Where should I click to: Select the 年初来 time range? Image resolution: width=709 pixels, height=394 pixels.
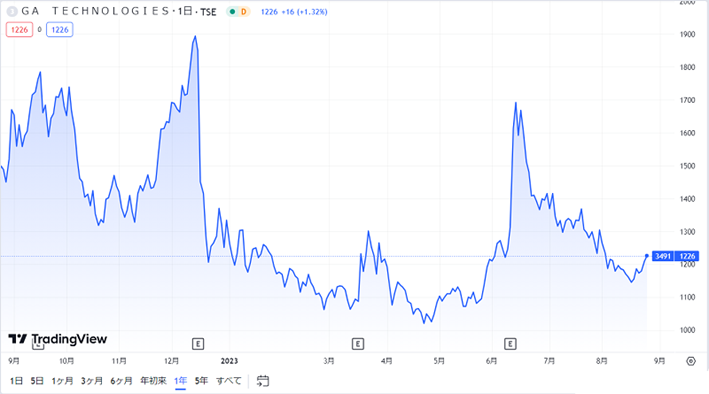pos(153,381)
